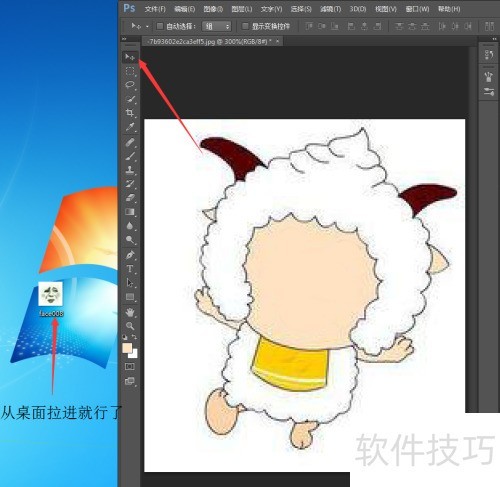The image size is (500, 487).
Task: Open the brush presets sliders panel icon
Action: pyautogui.click(x=489, y=92)
